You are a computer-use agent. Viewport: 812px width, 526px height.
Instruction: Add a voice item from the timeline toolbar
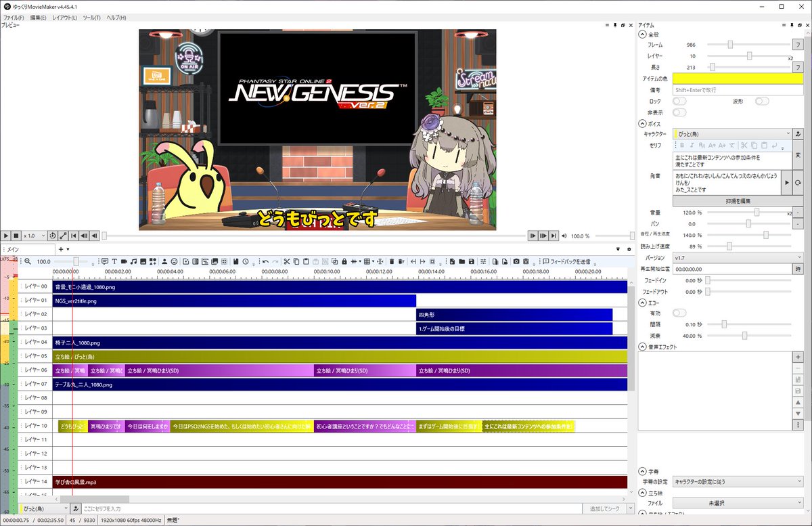click(x=105, y=261)
